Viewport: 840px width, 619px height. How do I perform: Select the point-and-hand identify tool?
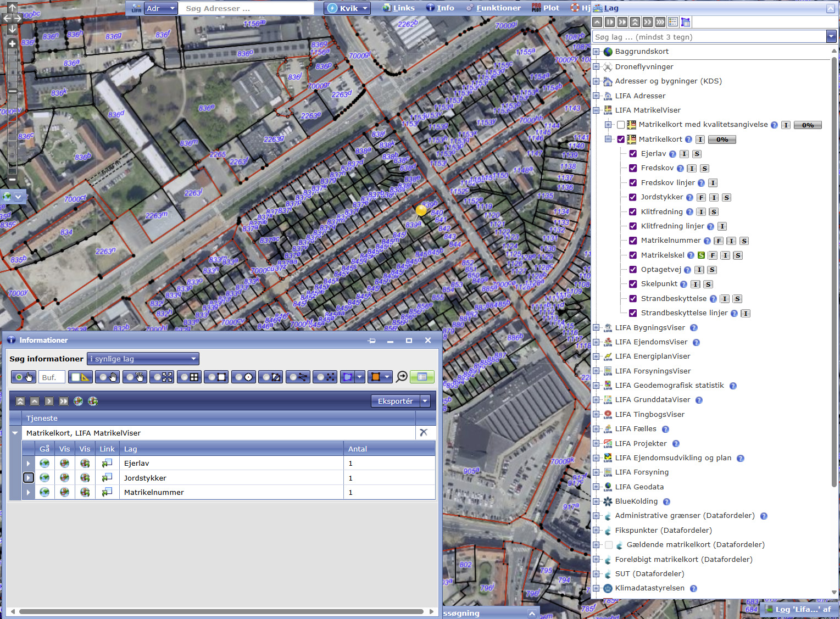23,377
